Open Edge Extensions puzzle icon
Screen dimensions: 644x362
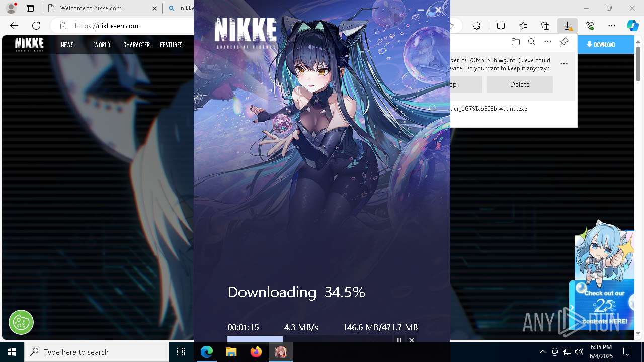click(x=476, y=26)
